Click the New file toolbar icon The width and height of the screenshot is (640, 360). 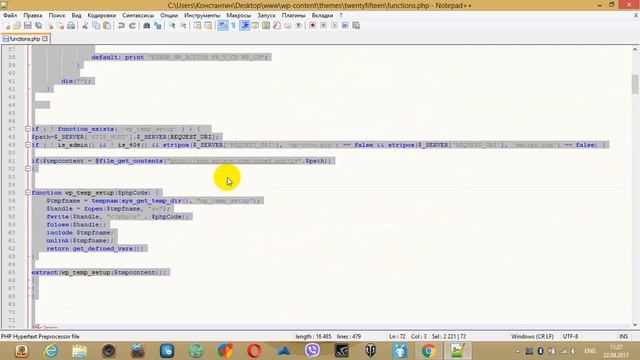7,26
